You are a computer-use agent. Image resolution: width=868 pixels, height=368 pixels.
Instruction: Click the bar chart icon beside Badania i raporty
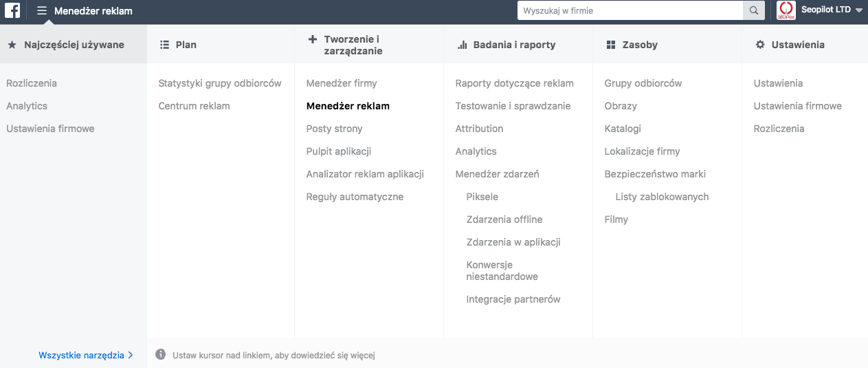(x=463, y=45)
